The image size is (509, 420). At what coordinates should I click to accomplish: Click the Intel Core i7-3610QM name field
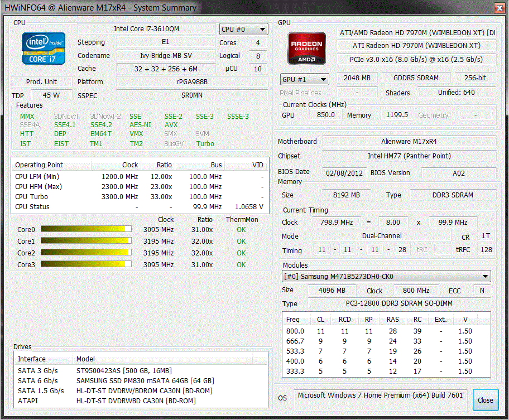click(146, 29)
